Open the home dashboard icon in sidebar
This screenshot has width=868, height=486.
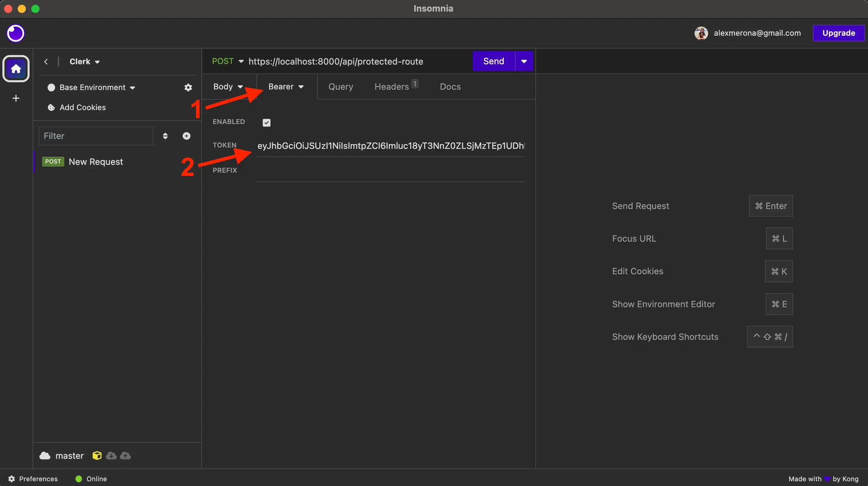(16, 68)
